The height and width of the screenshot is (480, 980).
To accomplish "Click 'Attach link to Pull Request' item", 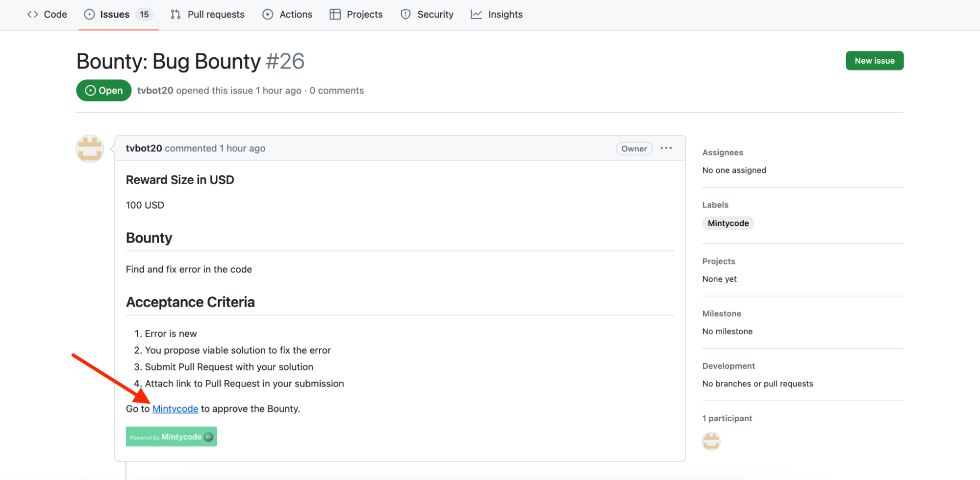I will coord(244,384).
